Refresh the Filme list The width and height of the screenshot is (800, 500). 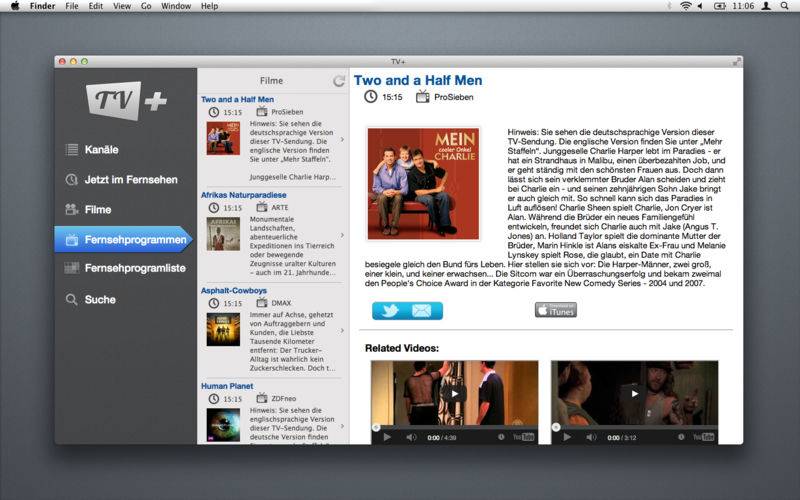pyautogui.click(x=339, y=81)
